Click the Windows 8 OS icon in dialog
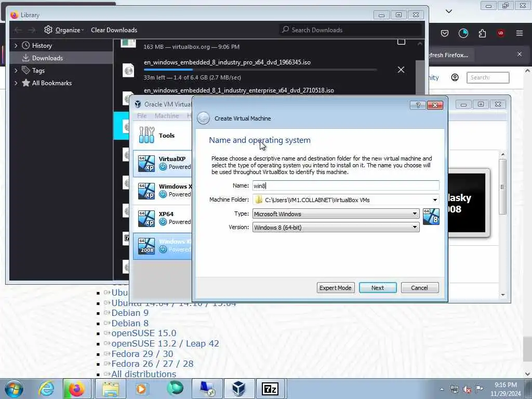 tap(431, 217)
